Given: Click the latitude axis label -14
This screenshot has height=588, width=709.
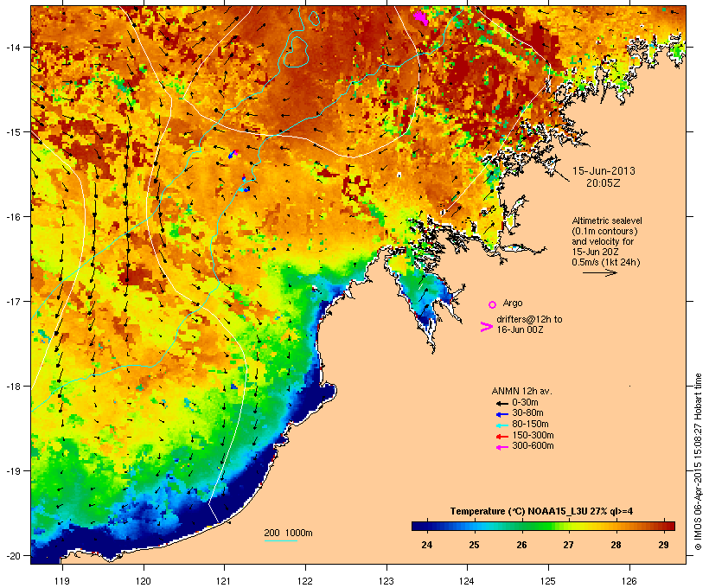Looking at the screenshot, I should point(12,47).
